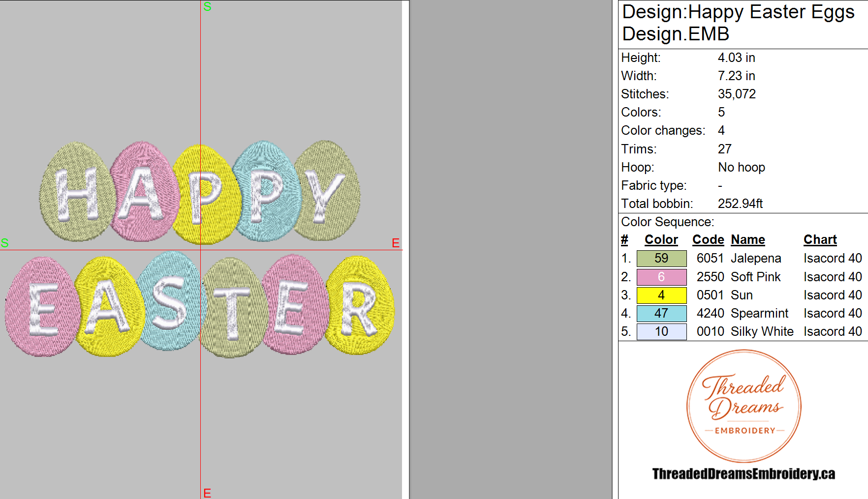The height and width of the screenshot is (499, 868).
Task: Click the thread name 'Jalepena'
Action: click(756, 259)
